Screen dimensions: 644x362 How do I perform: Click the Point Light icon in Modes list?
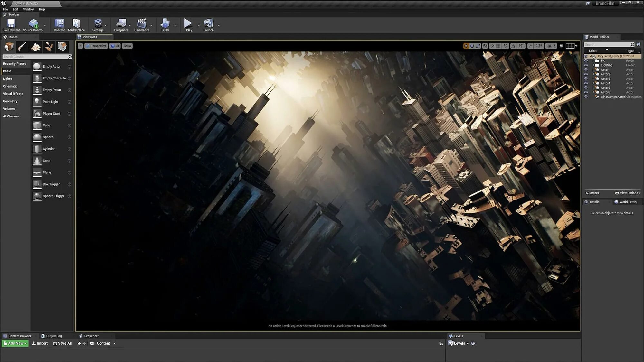click(x=37, y=102)
